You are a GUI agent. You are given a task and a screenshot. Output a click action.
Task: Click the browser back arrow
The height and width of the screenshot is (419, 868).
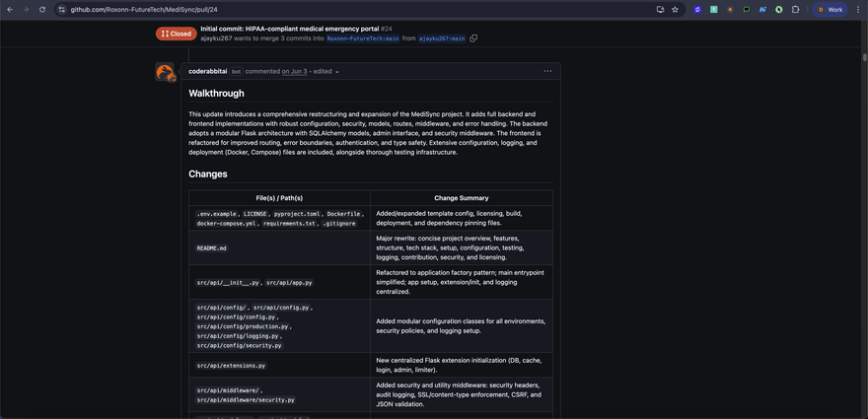pyautogui.click(x=10, y=9)
